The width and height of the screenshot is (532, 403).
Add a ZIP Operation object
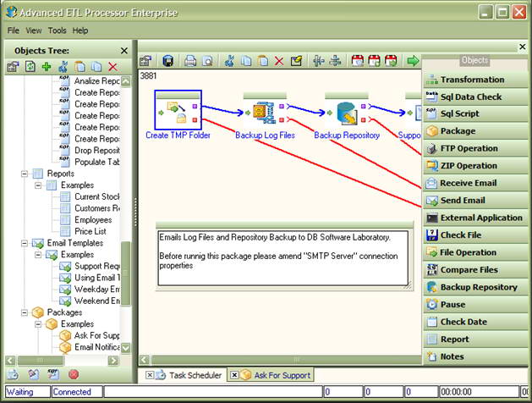click(475, 166)
